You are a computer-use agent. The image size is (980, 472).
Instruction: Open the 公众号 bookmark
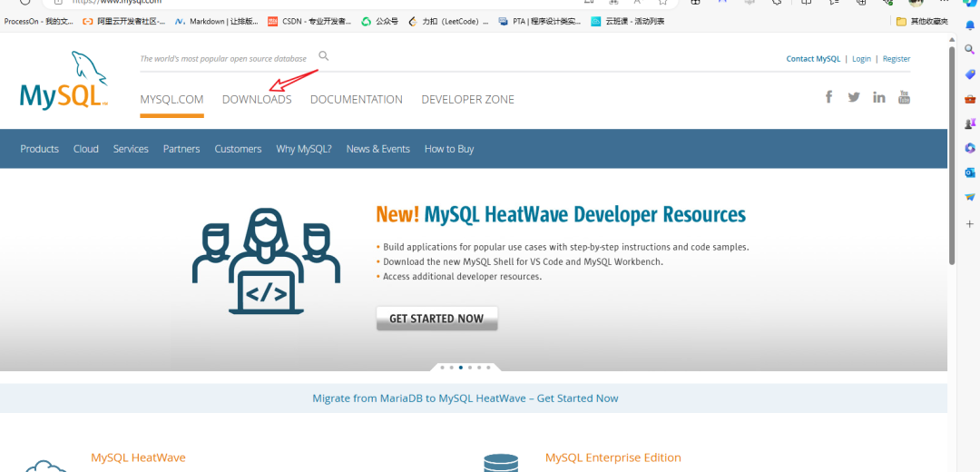pyautogui.click(x=379, y=21)
